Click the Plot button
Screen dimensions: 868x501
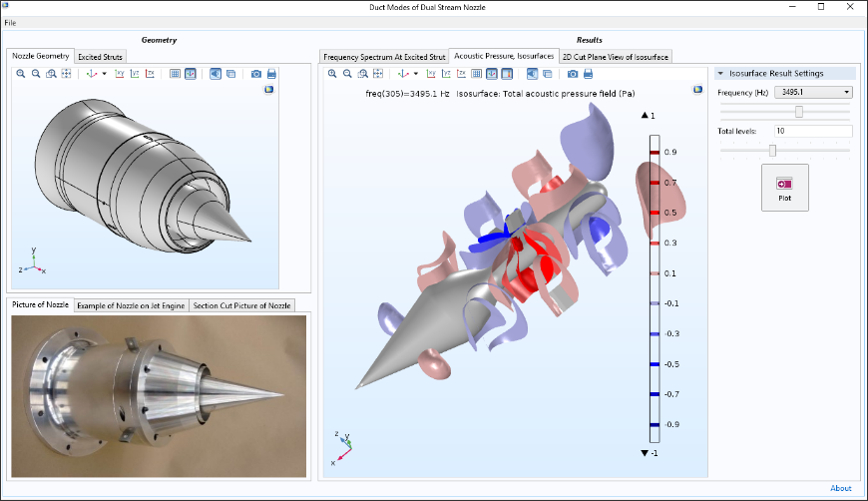pyautogui.click(x=784, y=188)
